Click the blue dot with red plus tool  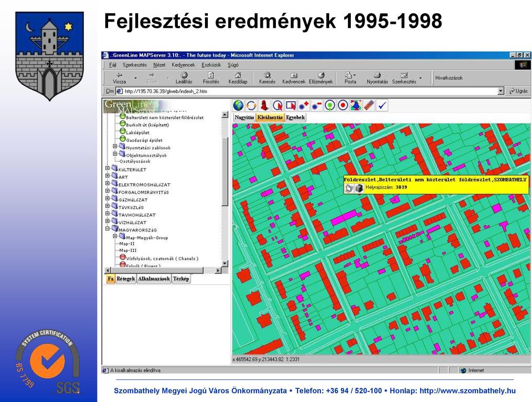click(x=304, y=105)
